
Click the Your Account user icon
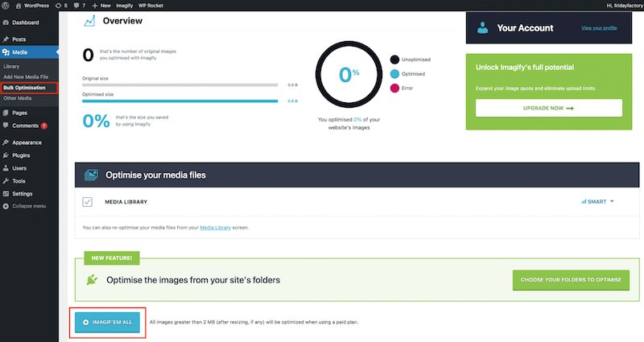[x=482, y=28]
